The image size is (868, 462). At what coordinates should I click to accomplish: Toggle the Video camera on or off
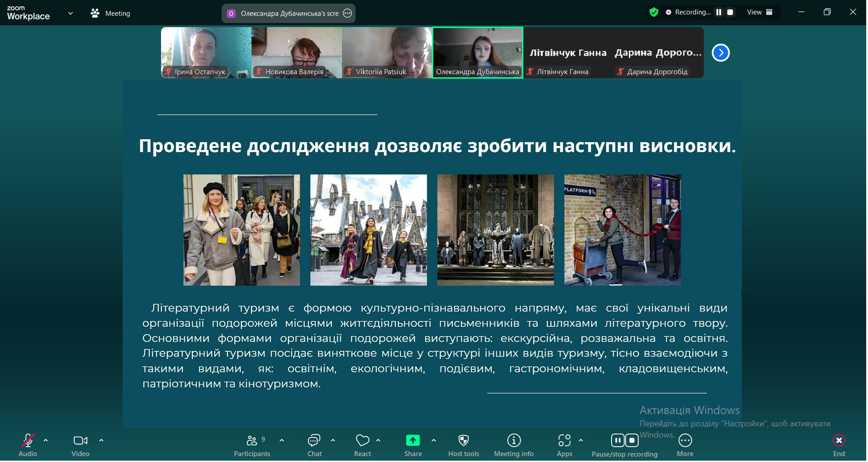[81, 441]
